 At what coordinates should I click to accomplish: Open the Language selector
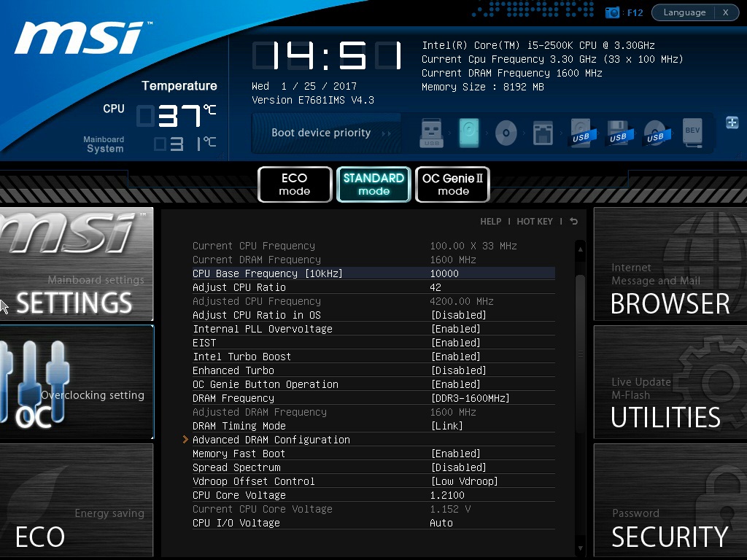(684, 12)
